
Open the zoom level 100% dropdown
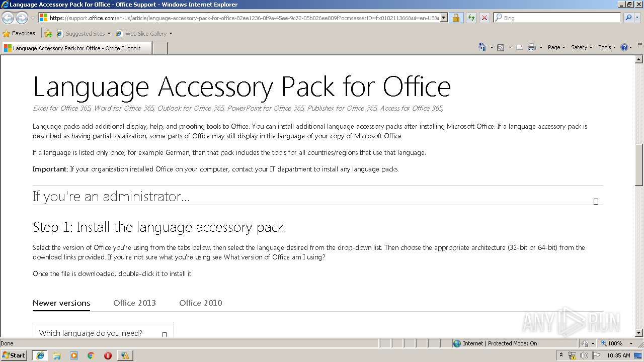(631, 343)
